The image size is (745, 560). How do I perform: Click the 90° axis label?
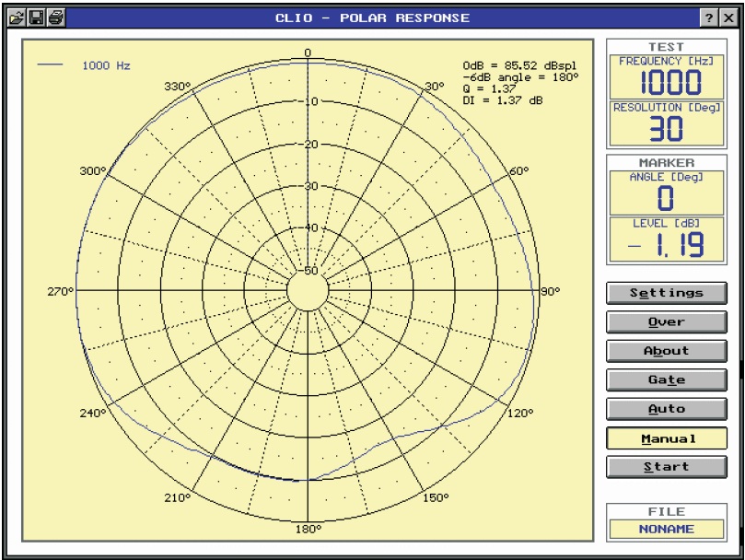click(x=551, y=291)
